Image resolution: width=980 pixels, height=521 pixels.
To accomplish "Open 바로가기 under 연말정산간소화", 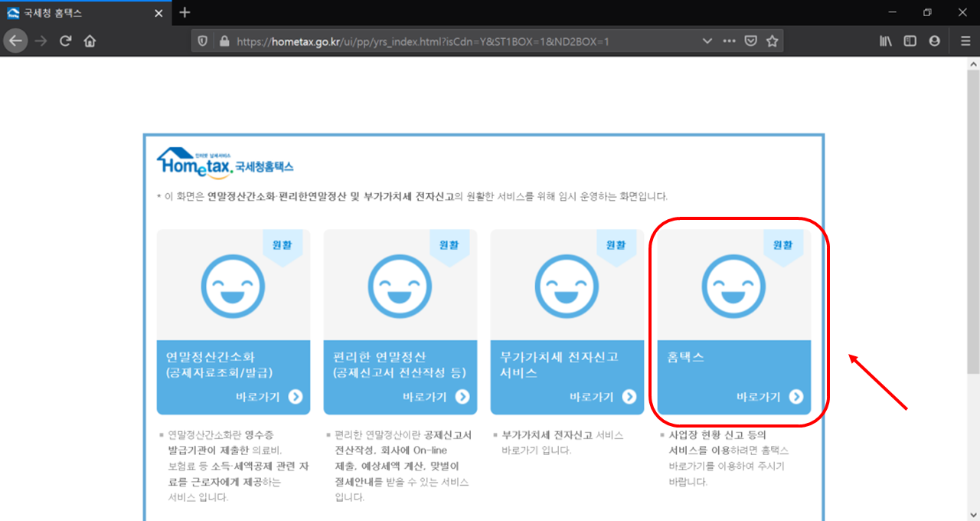I will (269, 397).
